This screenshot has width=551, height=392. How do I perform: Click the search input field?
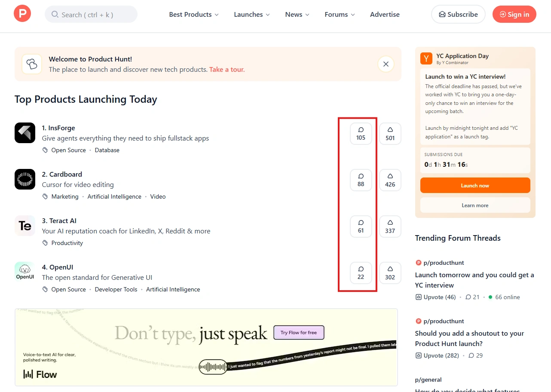point(91,14)
